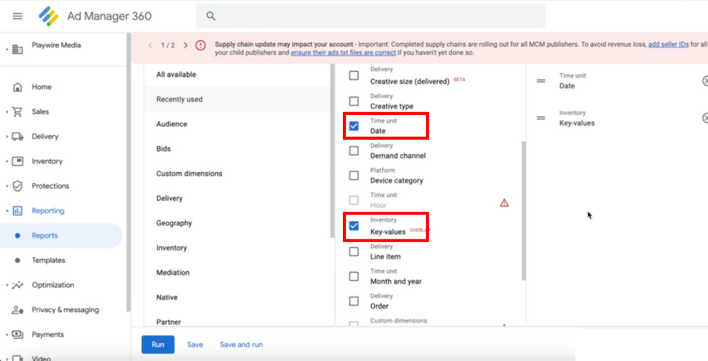This screenshot has width=708, height=361.
Task: Select the Geography dimension category
Action: pos(174,223)
